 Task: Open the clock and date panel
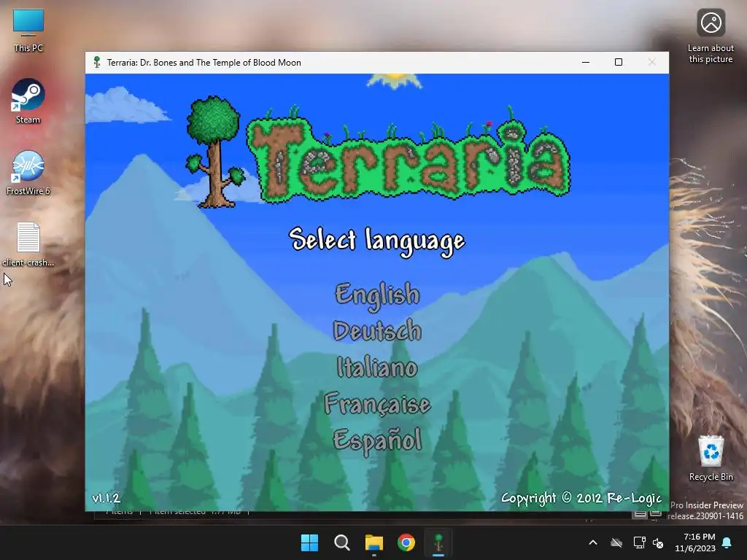[695, 542]
